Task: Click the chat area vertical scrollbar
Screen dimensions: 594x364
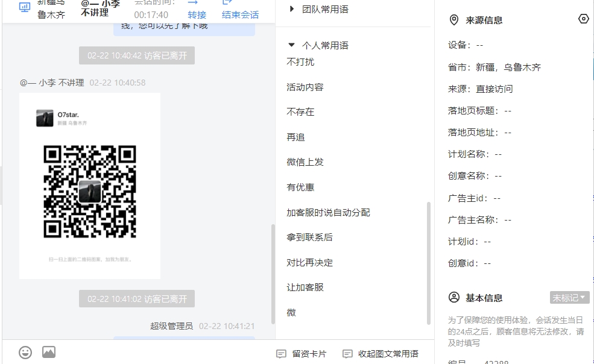Action: [x=273, y=274]
